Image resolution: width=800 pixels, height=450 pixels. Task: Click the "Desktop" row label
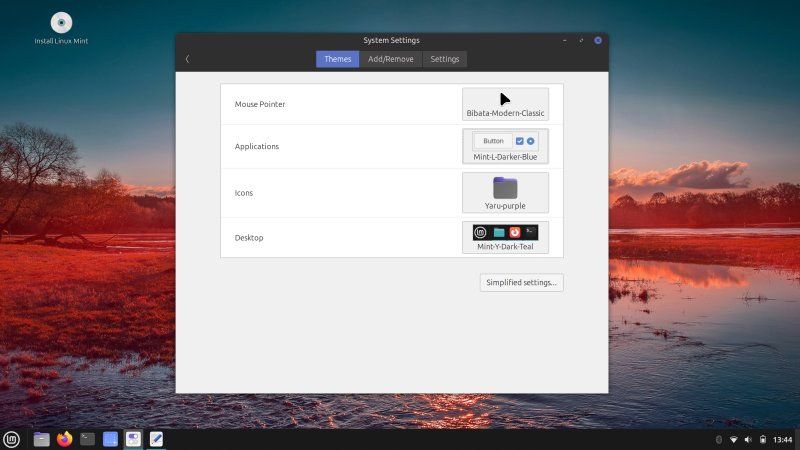[x=248, y=238]
